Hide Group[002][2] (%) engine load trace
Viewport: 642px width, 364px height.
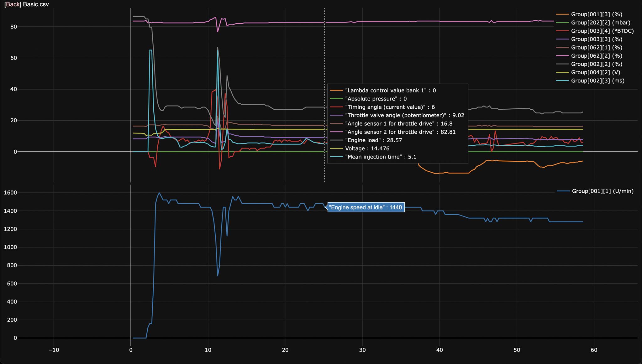point(589,64)
